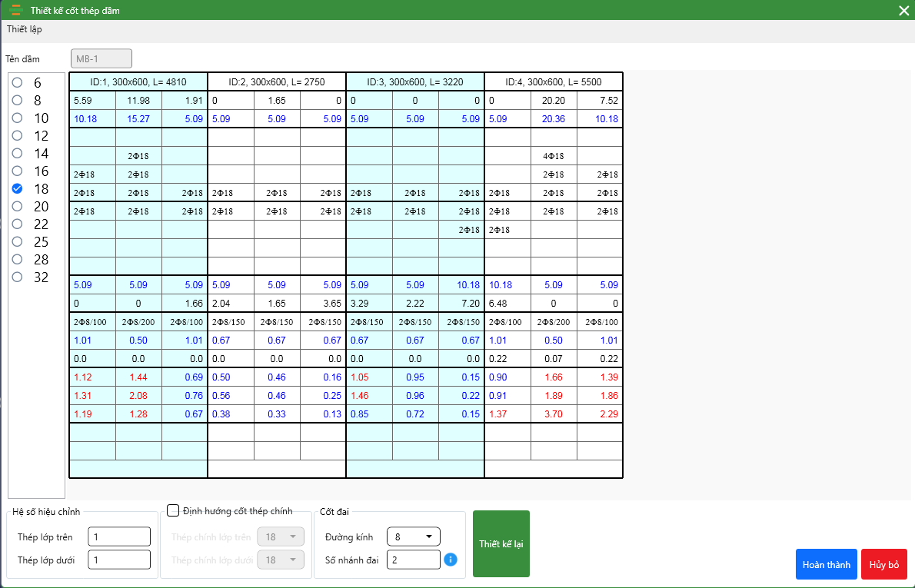Screen dimensions: 915x588
Task: Click the cell with value 20.36
Action: tap(553, 119)
